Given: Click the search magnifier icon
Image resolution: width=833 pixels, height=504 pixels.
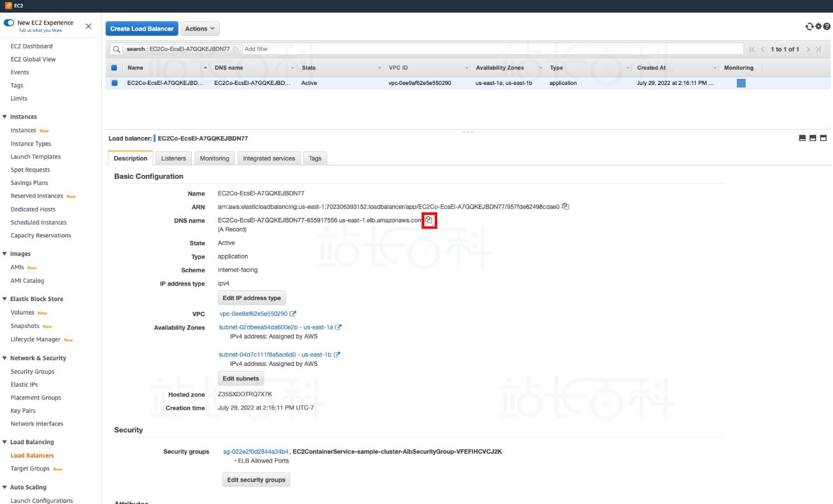Looking at the screenshot, I should point(116,49).
